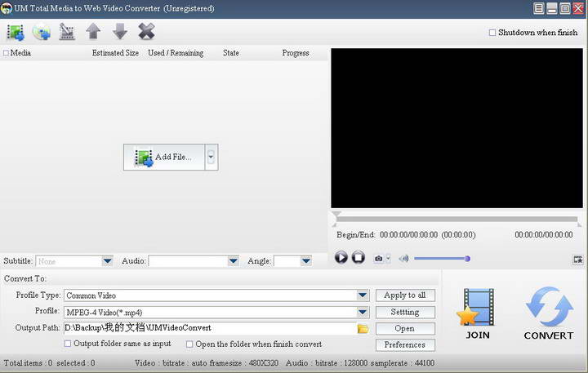Toggle Shutdown when finish checkbox

tap(492, 33)
